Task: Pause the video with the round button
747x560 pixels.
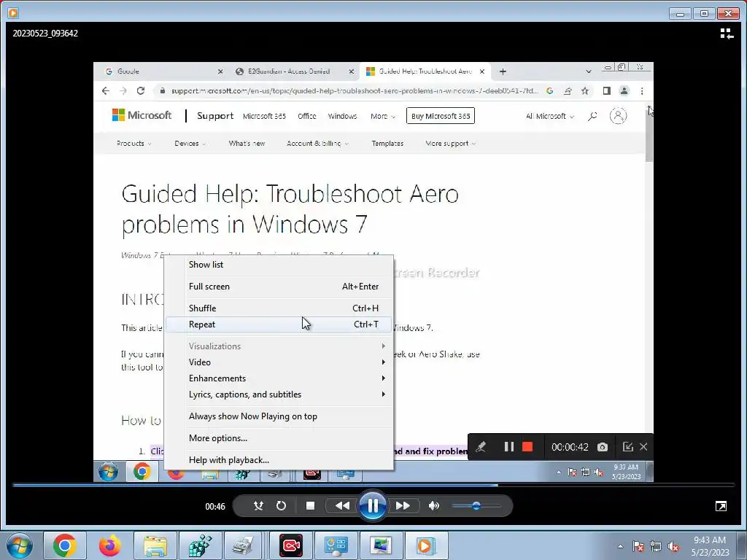Action: coord(373,506)
